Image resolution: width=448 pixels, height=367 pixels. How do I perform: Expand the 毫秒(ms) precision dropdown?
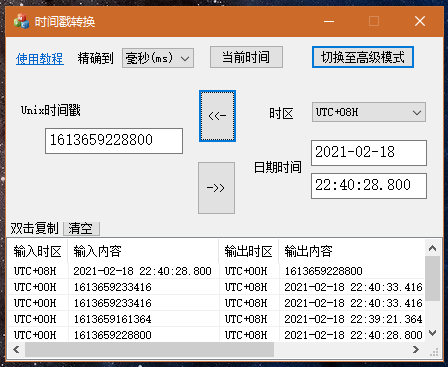pyautogui.click(x=158, y=58)
